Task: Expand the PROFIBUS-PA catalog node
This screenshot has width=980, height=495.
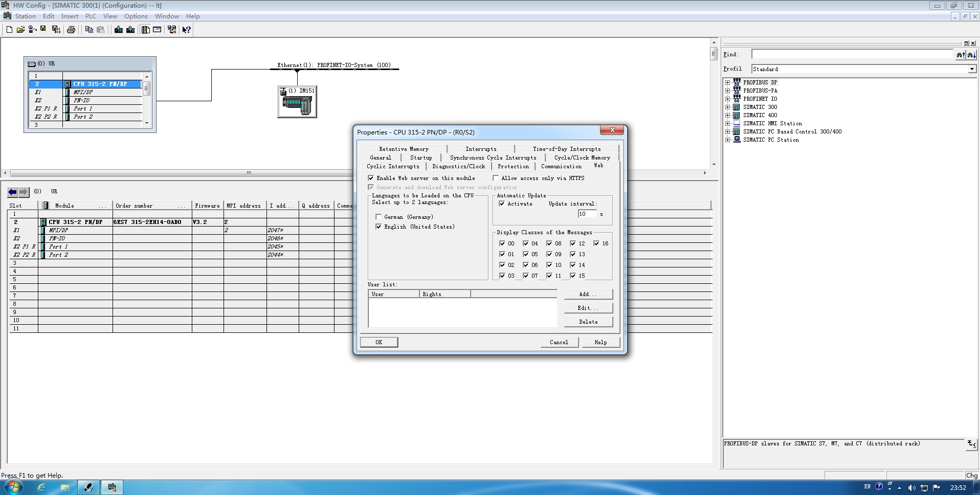Action: tap(727, 91)
